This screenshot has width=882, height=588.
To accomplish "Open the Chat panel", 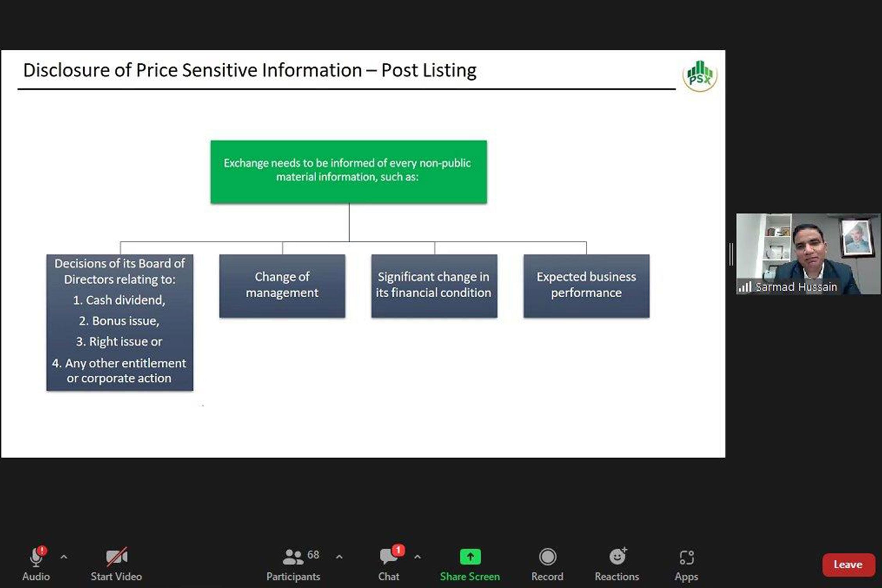I will point(389,563).
